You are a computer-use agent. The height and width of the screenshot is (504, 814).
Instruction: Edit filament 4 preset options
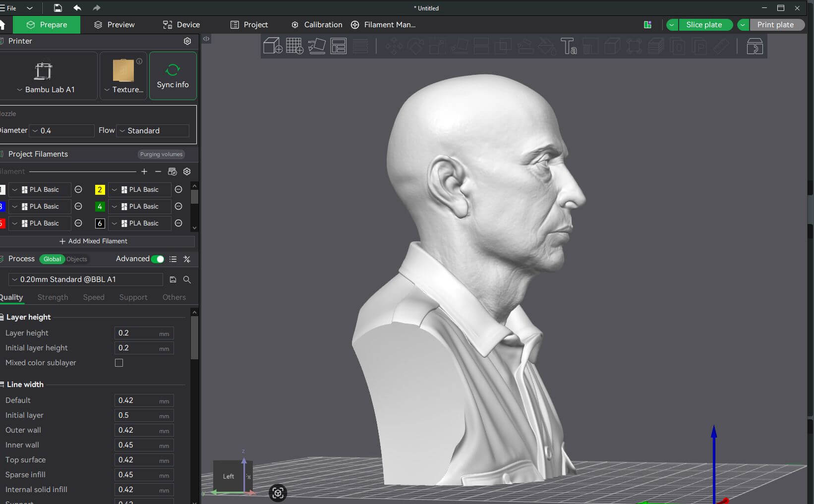pyautogui.click(x=178, y=206)
